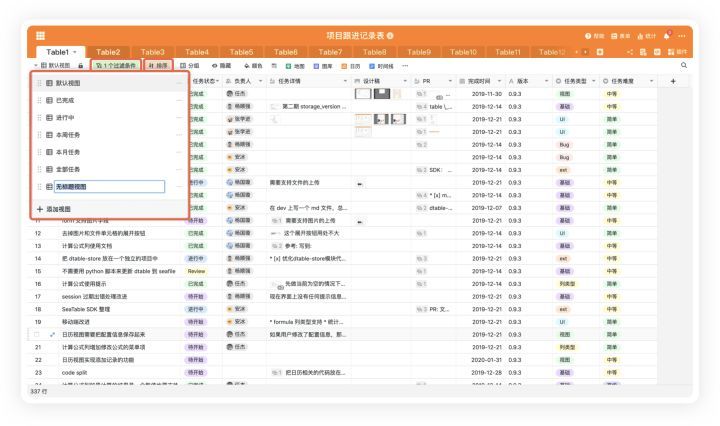Screen dimensions: 720x426
Task: Click the 无标题视图 name input field
Action: (109, 187)
